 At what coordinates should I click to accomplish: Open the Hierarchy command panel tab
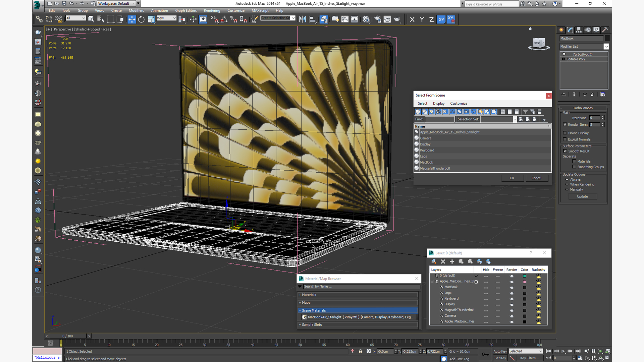click(x=579, y=30)
